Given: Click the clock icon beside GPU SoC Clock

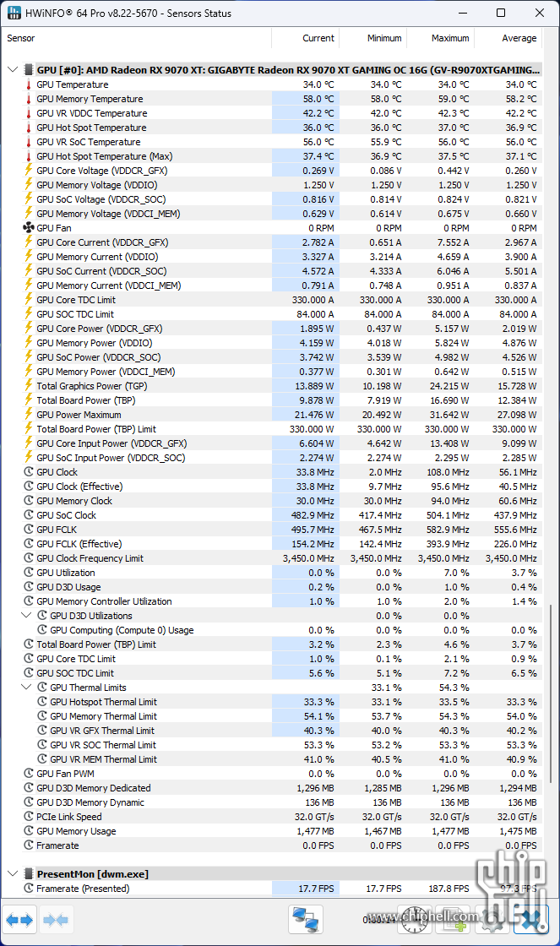Looking at the screenshot, I should [29, 515].
